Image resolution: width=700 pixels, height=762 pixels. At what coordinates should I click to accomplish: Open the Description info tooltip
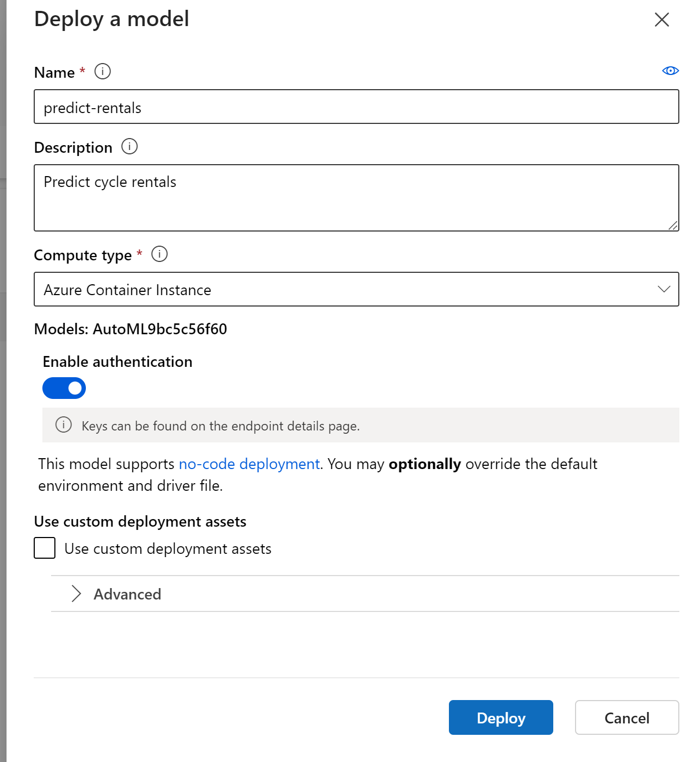(x=130, y=146)
